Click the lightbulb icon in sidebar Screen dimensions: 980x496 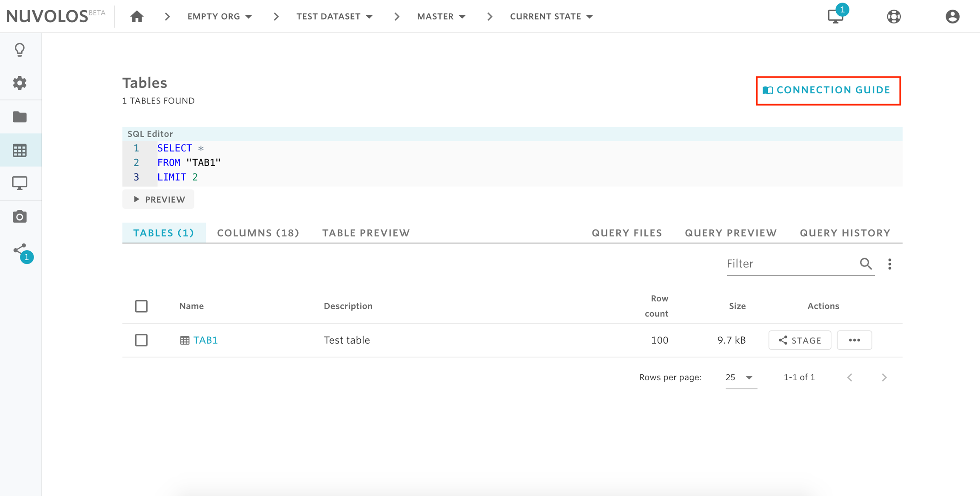pos(20,50)
